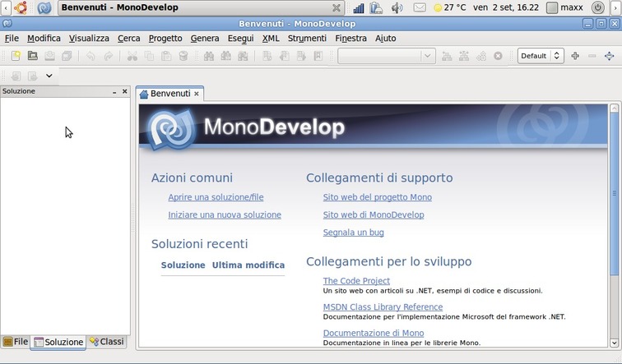Open the Aiuto menu
This screenshot has height=364, width=622.
click(385, 38)
